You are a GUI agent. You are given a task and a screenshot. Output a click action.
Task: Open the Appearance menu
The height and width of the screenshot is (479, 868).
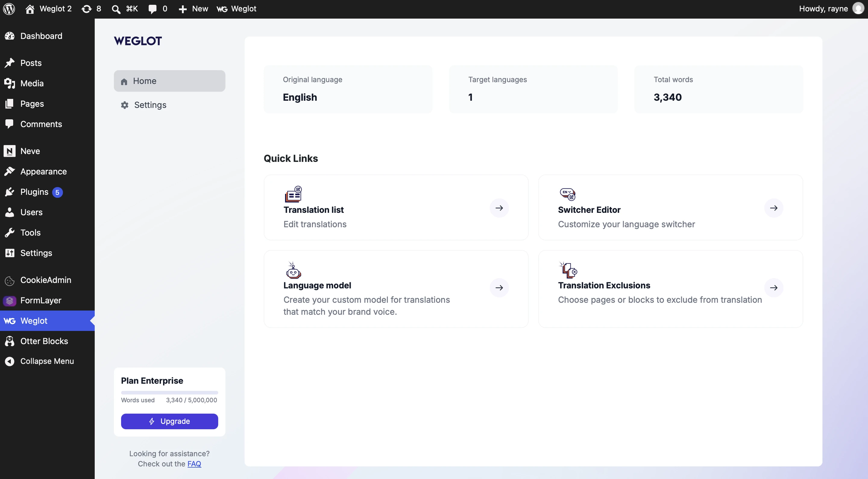[x=47, y=171]
